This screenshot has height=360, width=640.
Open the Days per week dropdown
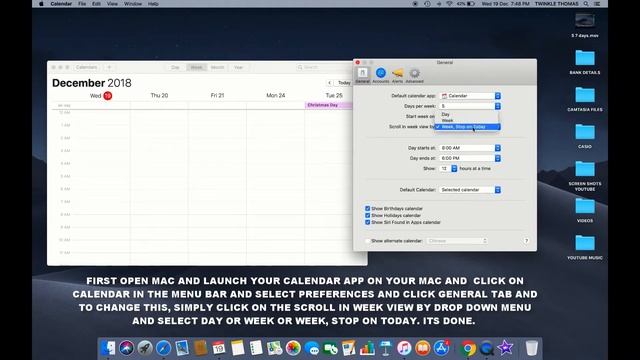[470, 106]
